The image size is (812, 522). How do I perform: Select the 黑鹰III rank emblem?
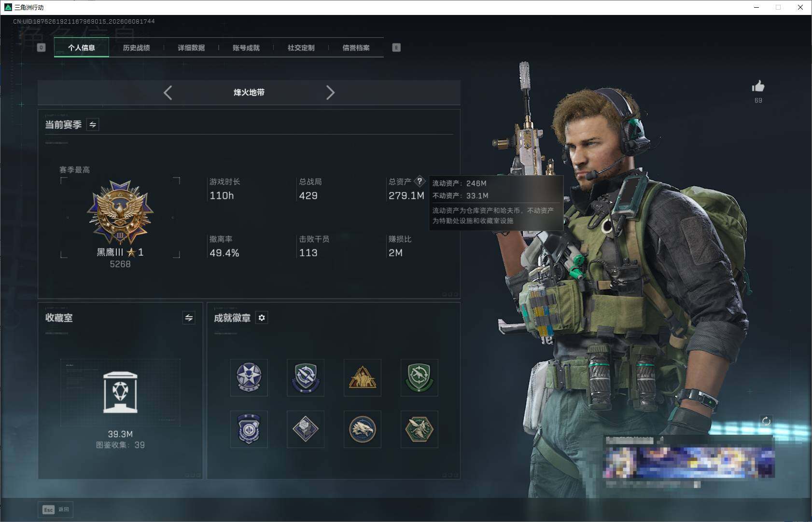coord(120,213)
